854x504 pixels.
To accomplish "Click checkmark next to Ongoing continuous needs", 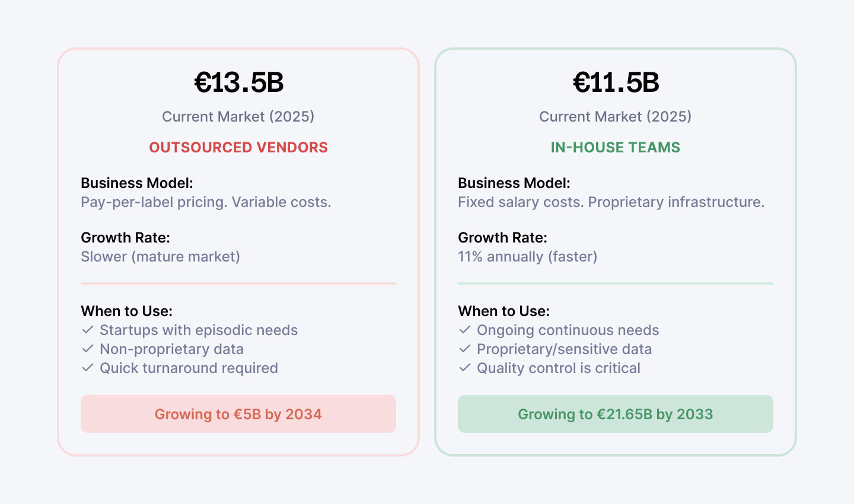I will [465, 330].
